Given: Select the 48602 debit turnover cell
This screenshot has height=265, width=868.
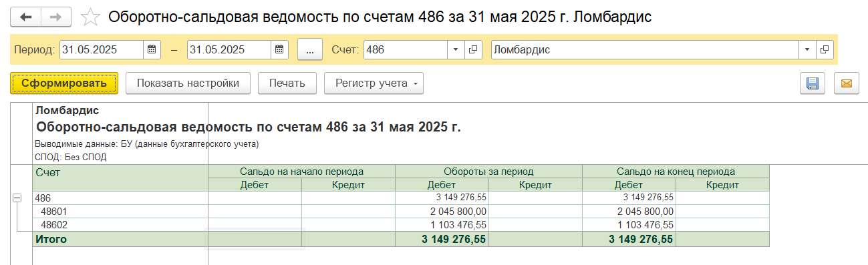Looking at the screenshot, I should tap(442, 225).
